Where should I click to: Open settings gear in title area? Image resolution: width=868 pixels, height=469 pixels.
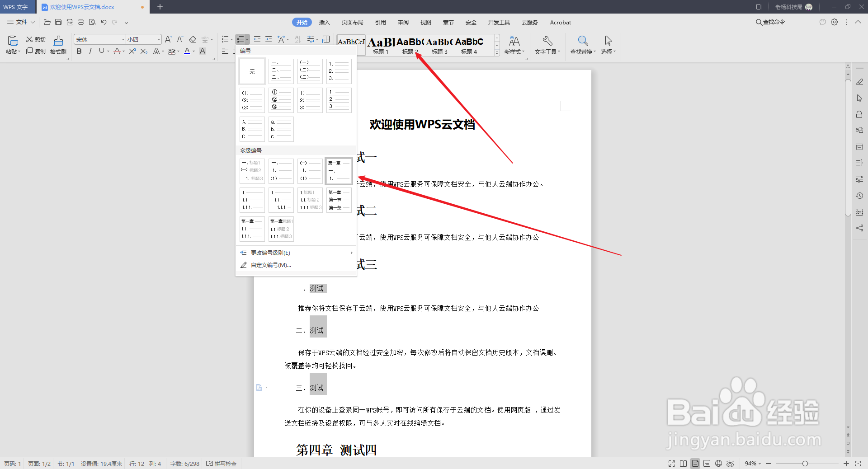[x=835, y=22]
